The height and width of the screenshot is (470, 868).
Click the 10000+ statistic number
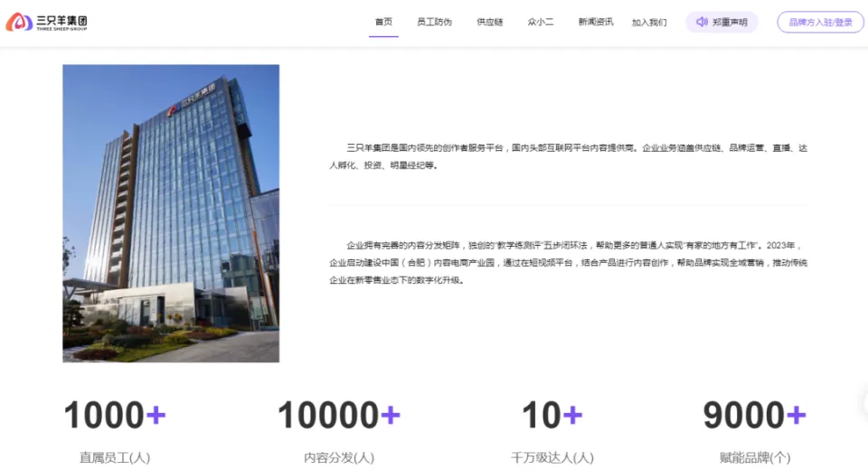[x=339, y=415]
